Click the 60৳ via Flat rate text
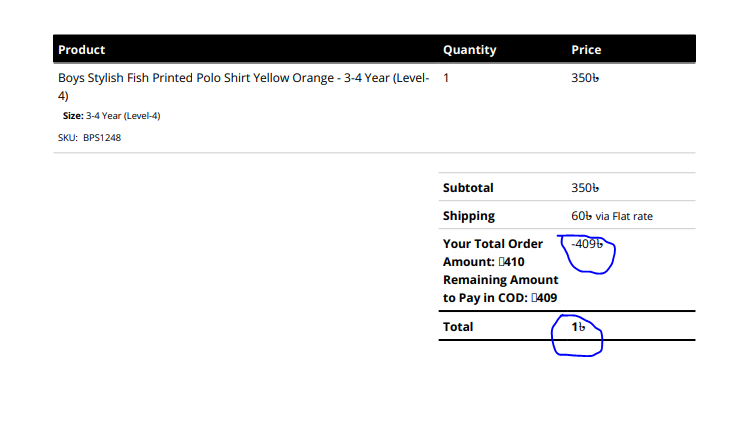 click(612, 216)
